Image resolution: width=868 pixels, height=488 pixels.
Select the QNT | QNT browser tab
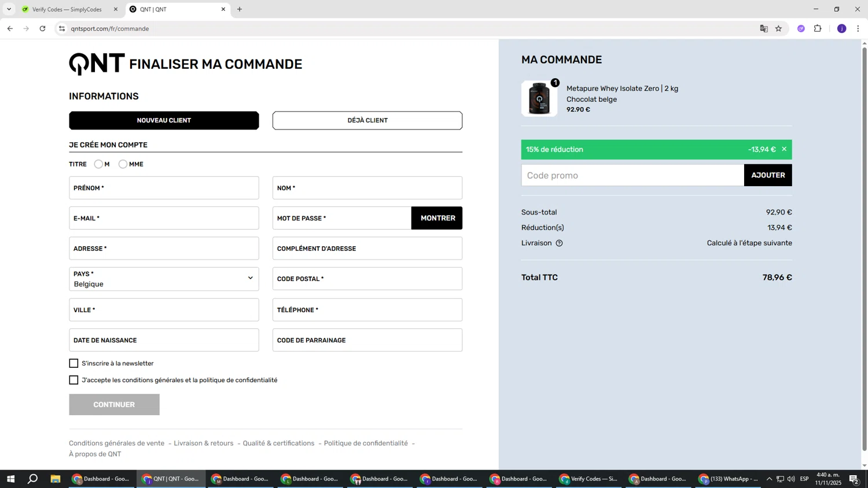(x=176, y=9)
